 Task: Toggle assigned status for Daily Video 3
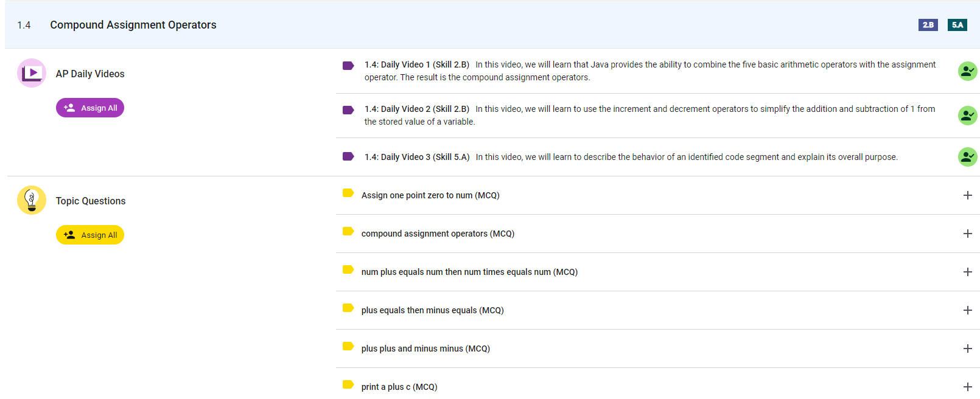tap(967, 157)
